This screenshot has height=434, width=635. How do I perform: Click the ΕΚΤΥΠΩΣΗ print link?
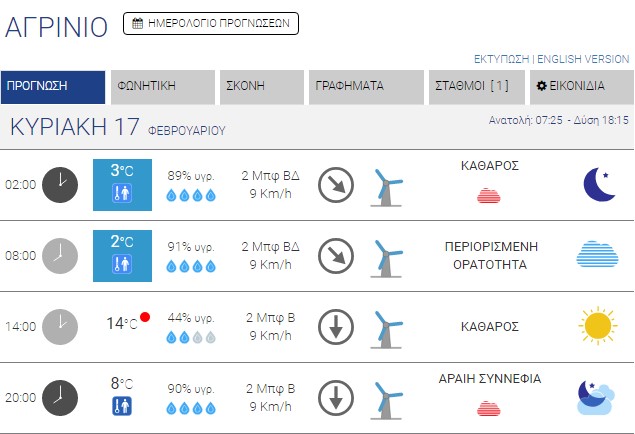[501, 59]
